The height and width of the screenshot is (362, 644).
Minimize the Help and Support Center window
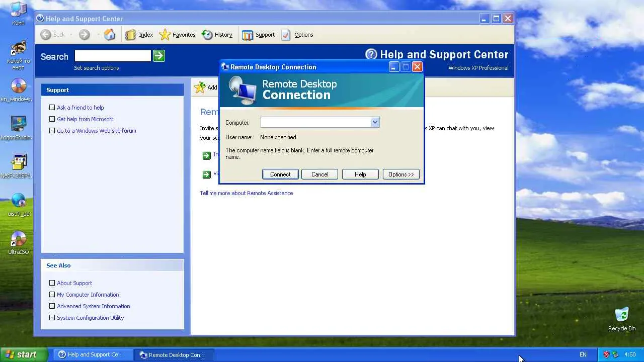point(484,19)
